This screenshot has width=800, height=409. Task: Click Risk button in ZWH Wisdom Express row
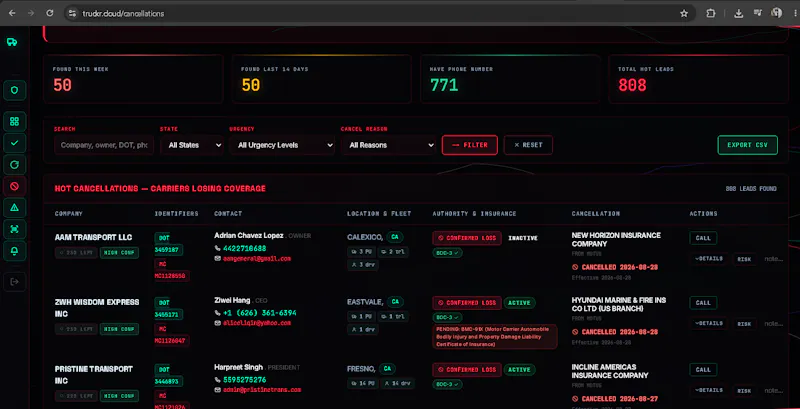744,323
